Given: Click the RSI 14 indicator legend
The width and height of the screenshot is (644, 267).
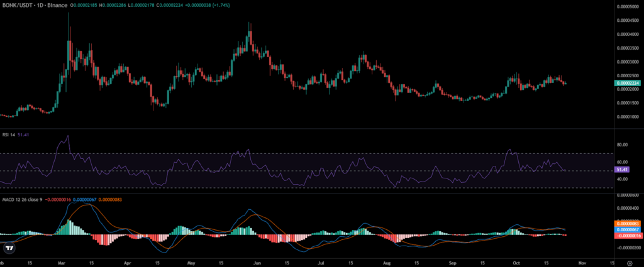Looking at the screenshot, I should [9, 134].
